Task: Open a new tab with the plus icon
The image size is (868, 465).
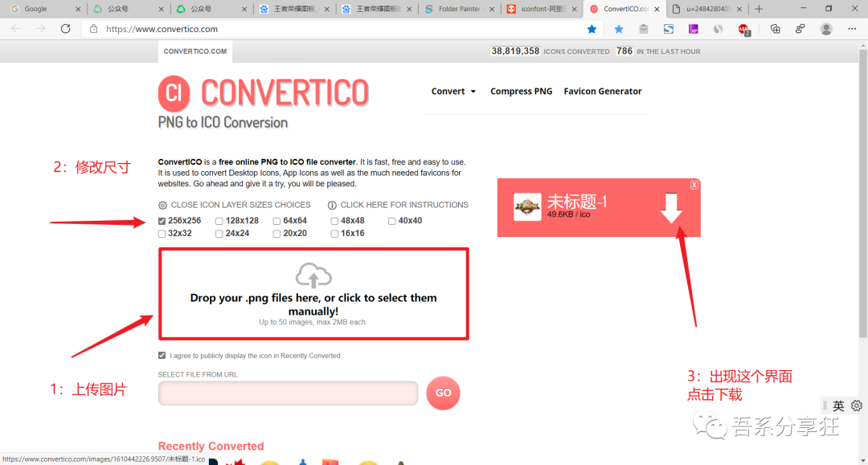Action: tap(759, 9)
